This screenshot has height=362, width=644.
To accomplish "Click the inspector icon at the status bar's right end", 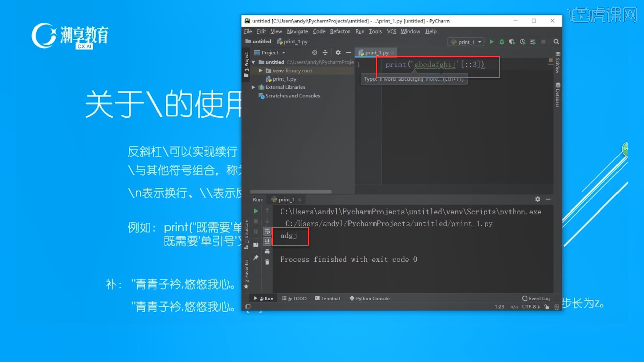I will pyautogui.click(x=557, y=307).
